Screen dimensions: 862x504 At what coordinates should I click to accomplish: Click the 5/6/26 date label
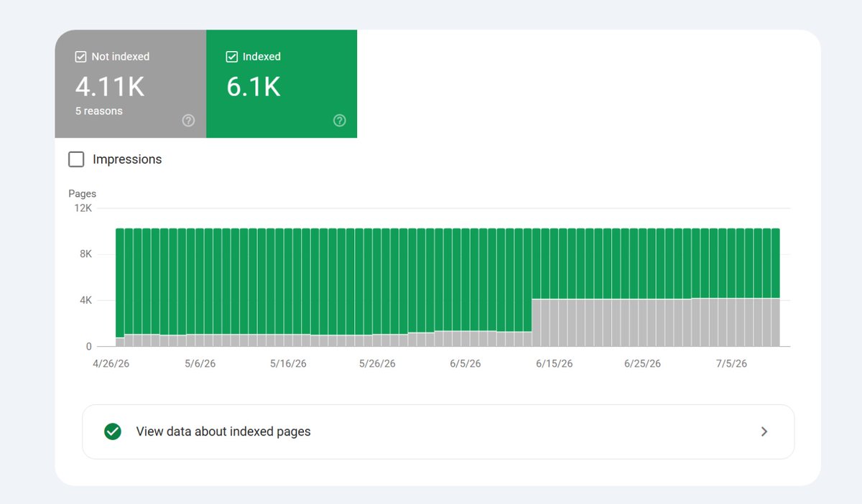click(200, 364)
